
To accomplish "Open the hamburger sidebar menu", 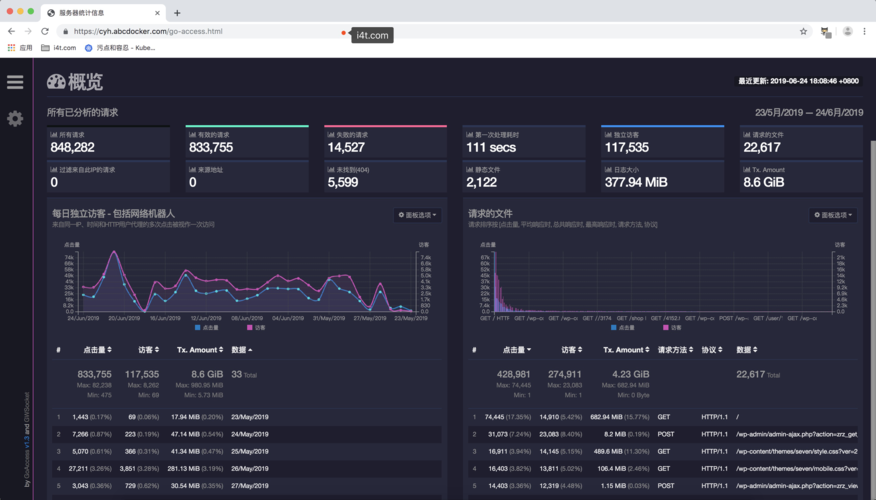I will click(x=15, y=82).
